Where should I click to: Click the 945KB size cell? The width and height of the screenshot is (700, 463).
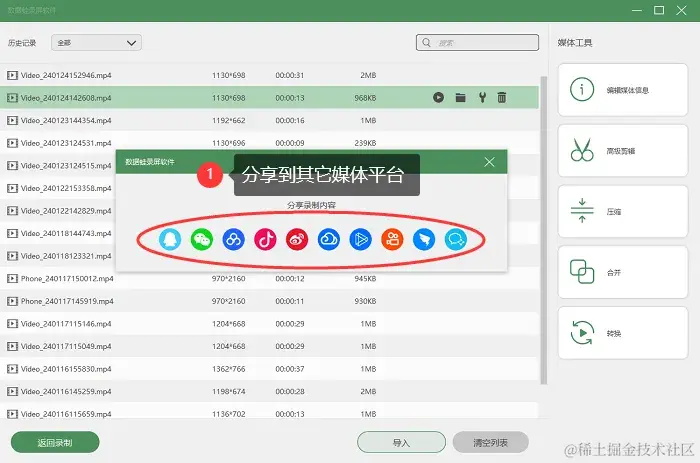(x=365, y=279)
